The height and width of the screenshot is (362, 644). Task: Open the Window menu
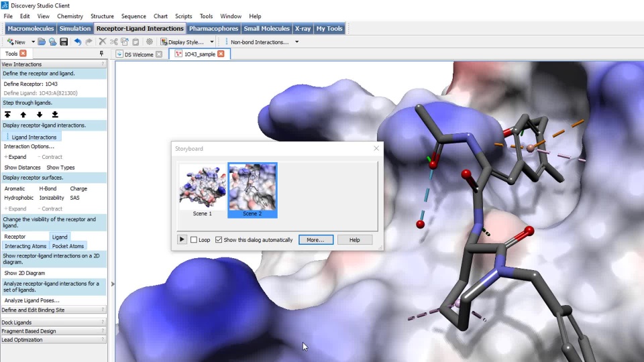point(230,16)
